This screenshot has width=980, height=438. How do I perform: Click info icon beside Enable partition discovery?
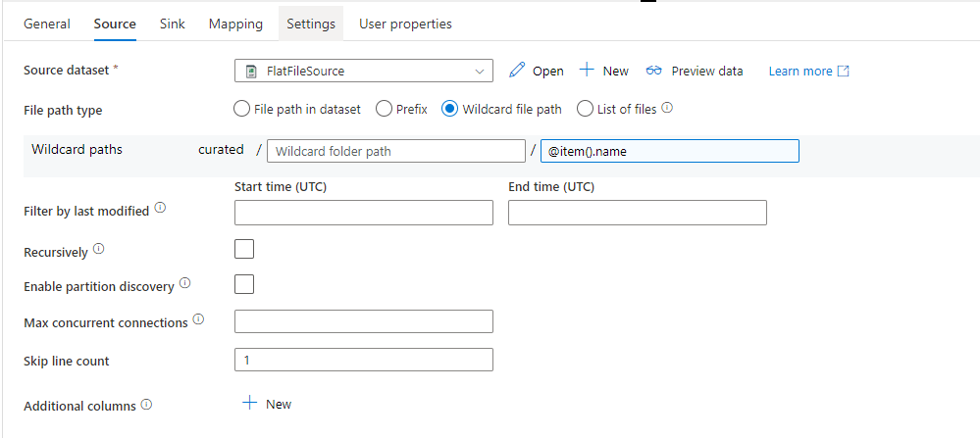point(184,285)
